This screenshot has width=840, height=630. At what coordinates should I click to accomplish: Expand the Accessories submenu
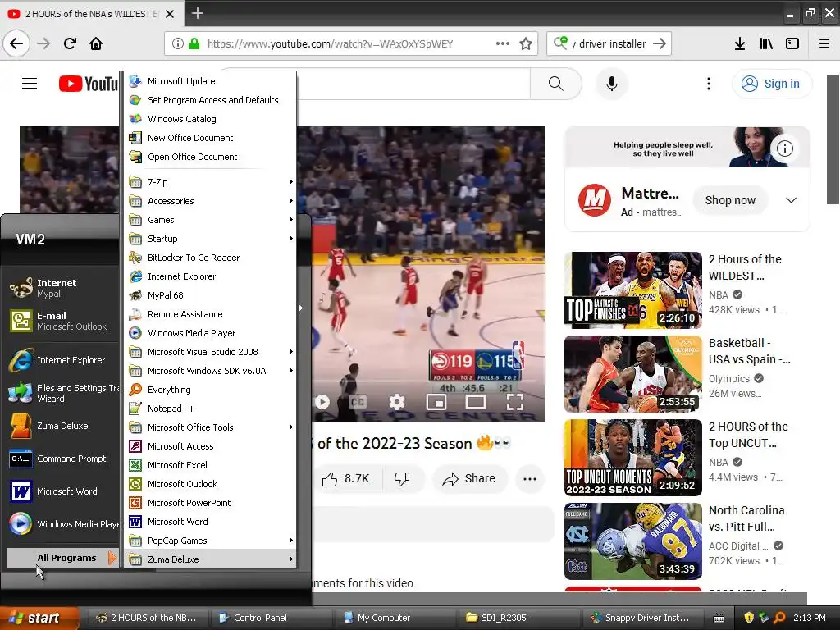tap(210, 201)
